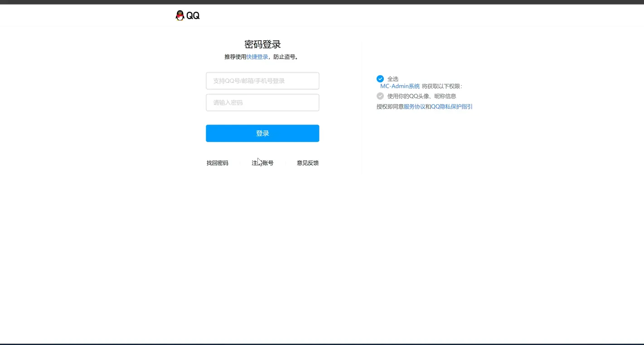
Task: Click the QQ wordmark beside the penguin
Action: [x=193, y=16]
